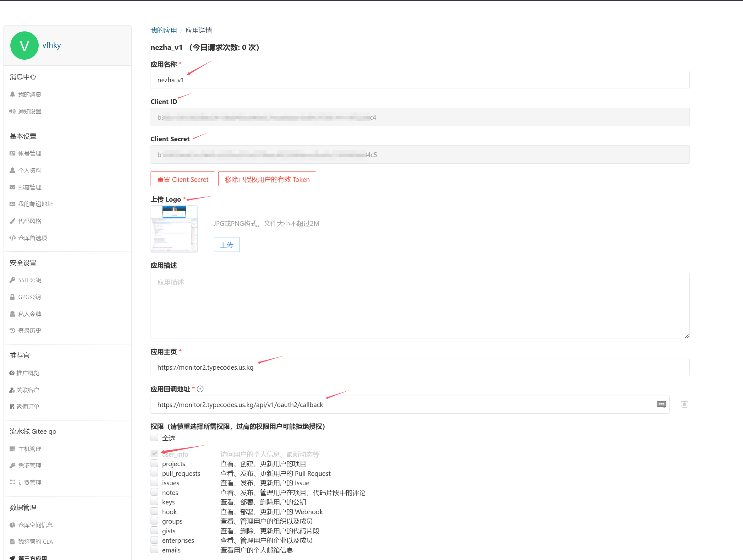Click the uploaded Logo thumbnail
This screenshot has height=560, width=743.
click(174, 229)
